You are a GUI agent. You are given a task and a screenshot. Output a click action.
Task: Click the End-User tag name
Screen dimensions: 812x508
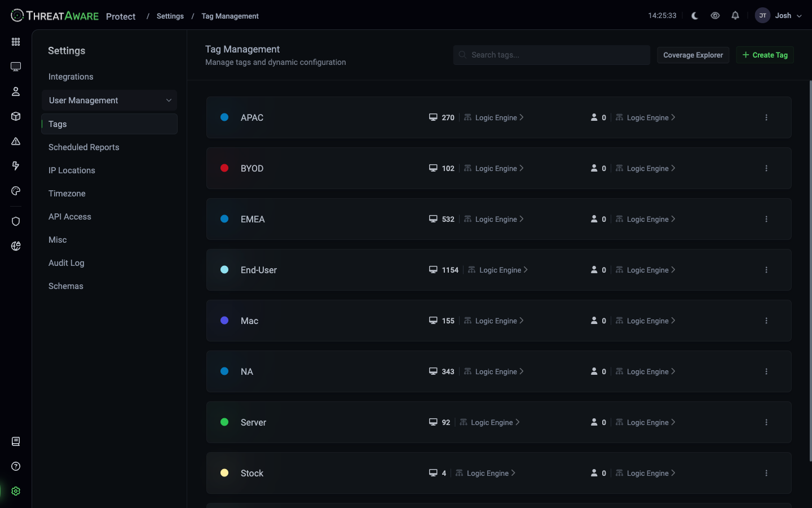(259, 270)
